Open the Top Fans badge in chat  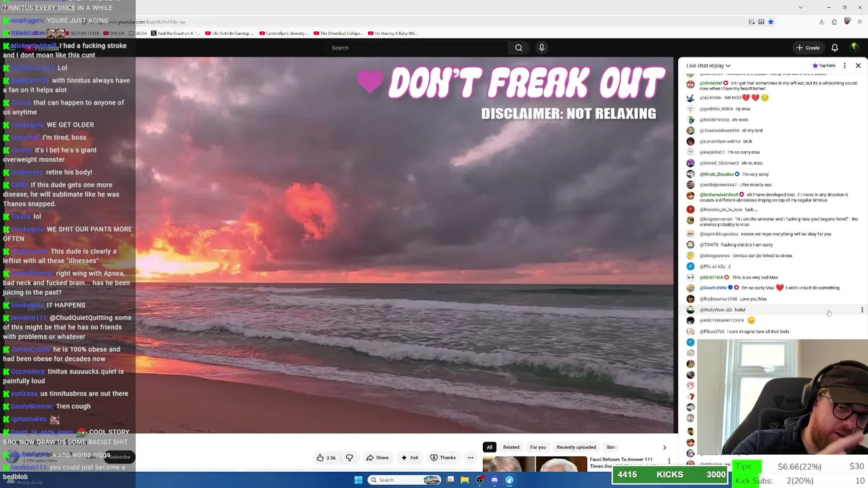[824, 66]
